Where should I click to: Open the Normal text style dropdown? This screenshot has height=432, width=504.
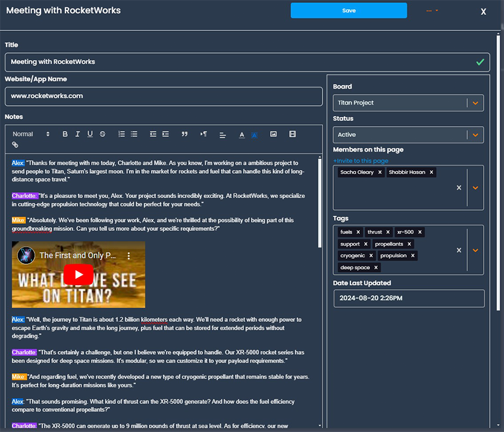coord(31,134)
